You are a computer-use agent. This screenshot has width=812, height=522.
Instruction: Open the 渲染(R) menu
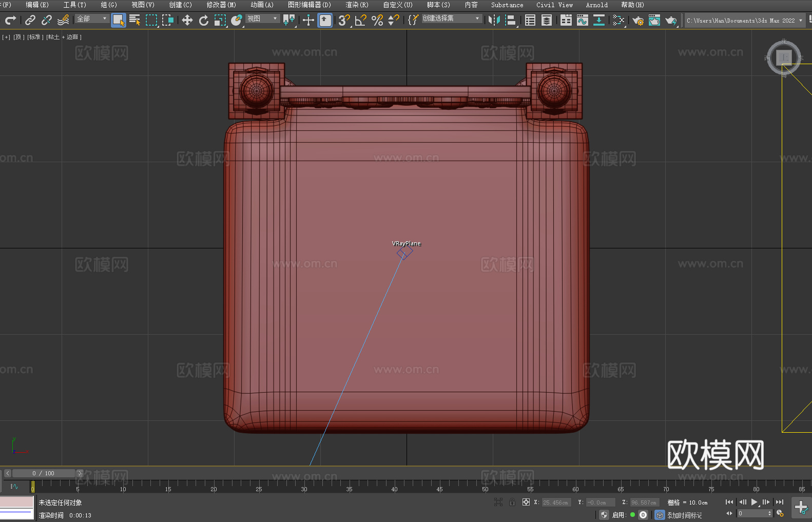tap(357, 5)
